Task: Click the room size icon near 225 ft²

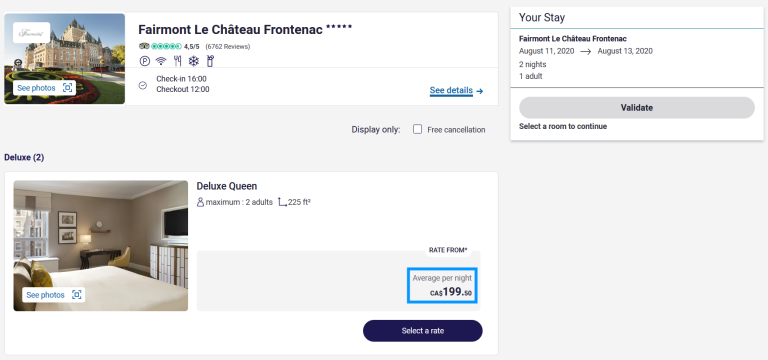Action: coord(282,202)
